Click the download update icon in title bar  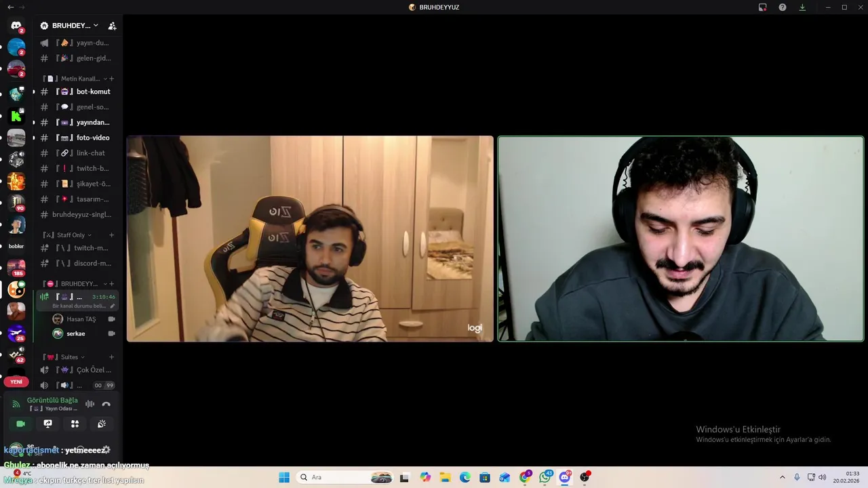coord(802,7)
